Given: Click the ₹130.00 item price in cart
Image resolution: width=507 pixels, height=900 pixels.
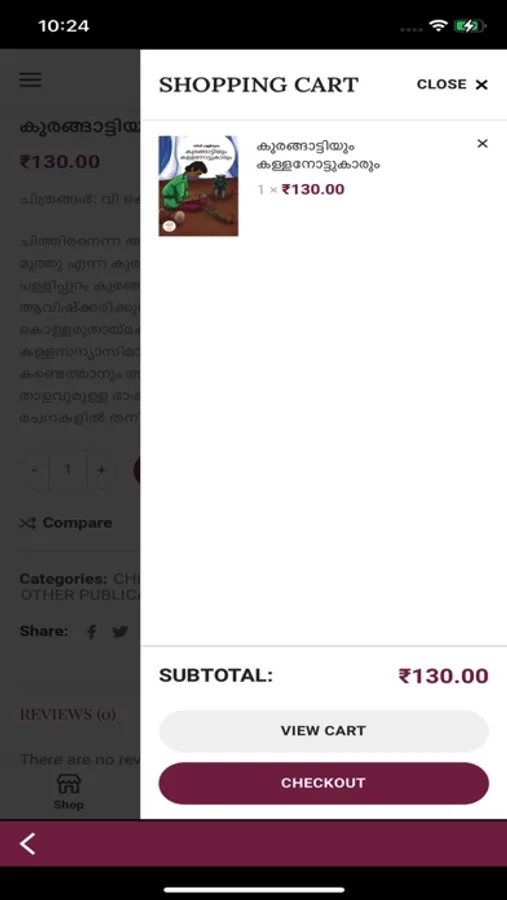Looking at the screenshot, I should pos(314,189).
